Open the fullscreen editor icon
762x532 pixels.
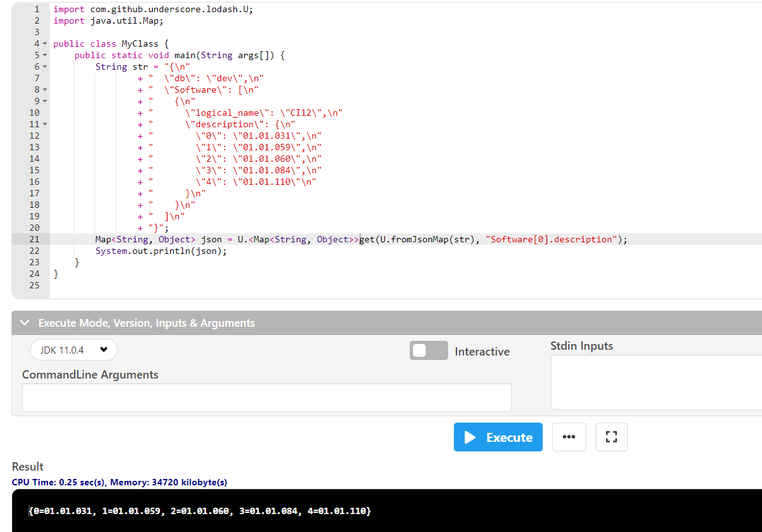(611, 437)
